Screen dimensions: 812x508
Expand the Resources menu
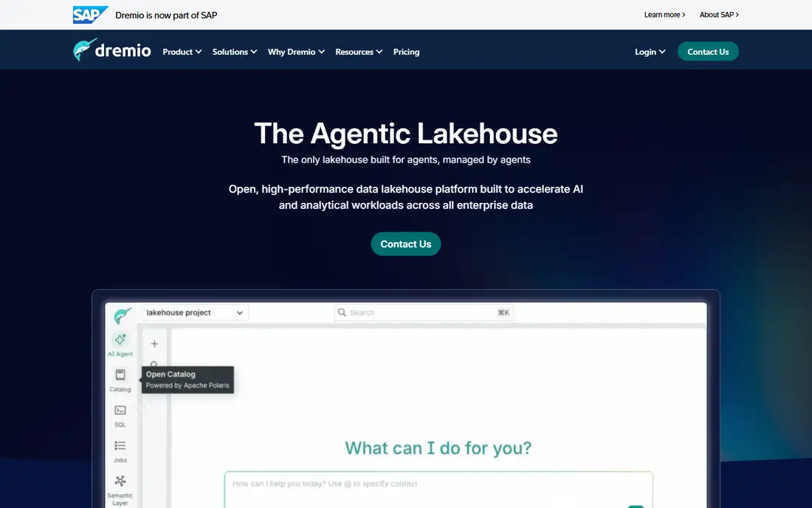(359, 52)
